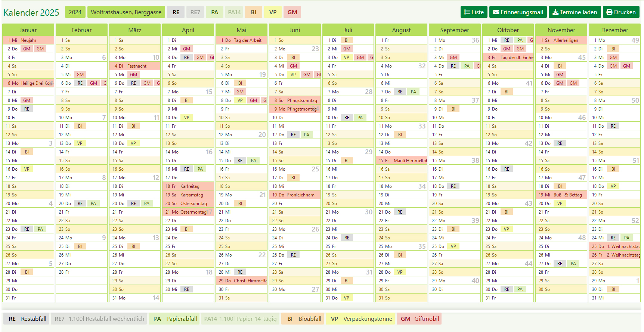This screenshot has width=644, height=332.
Task: Click legend entry PA Papierabfall
Action: point(174,319)
